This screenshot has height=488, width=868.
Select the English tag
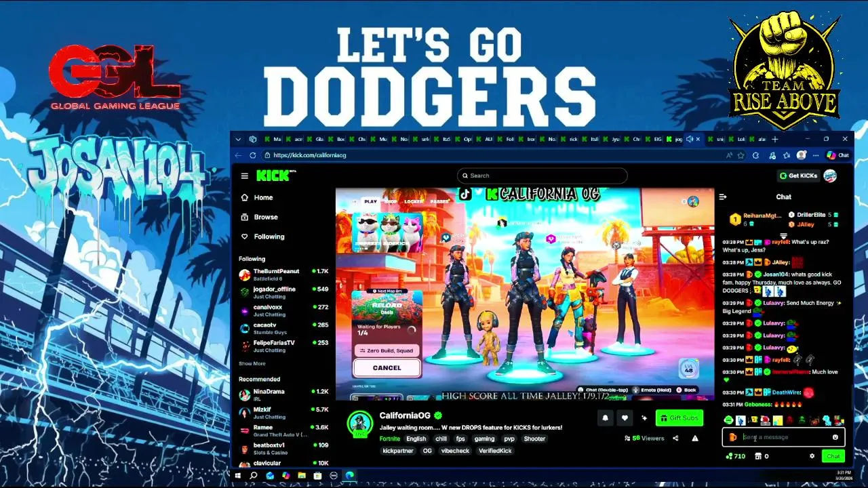click(416, 439)
